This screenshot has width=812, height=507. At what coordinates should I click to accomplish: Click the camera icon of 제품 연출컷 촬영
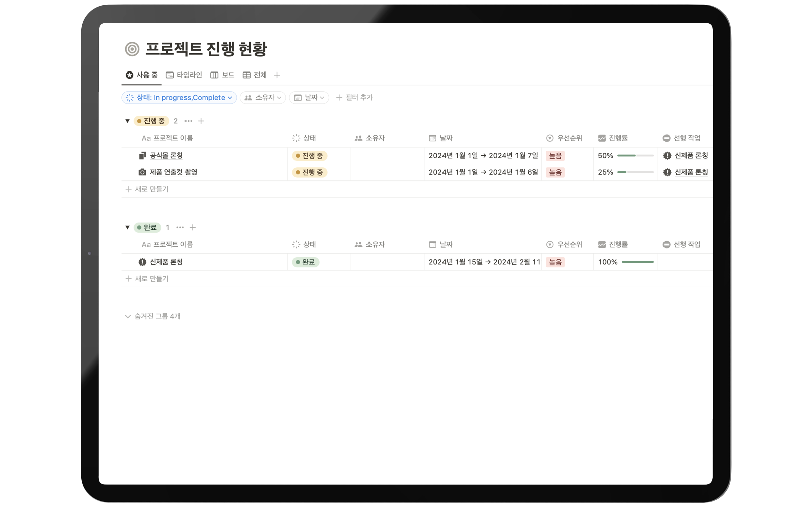pos(142,172)
